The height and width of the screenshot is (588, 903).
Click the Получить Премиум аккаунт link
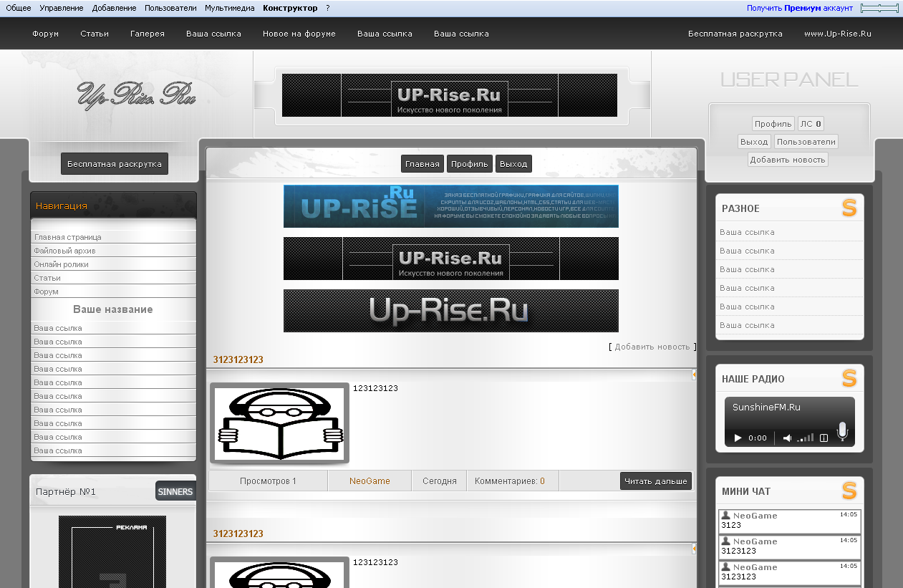click(x=800, y=8)
